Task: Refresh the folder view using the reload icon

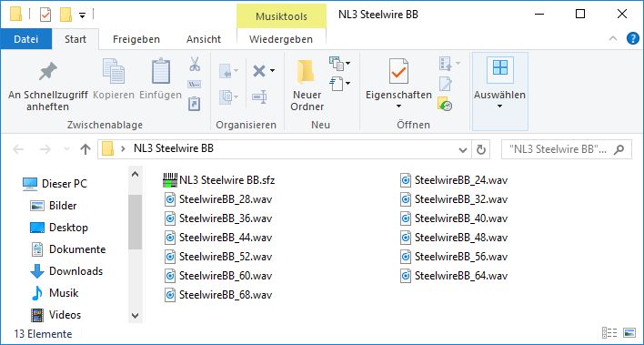Action: 481,149
